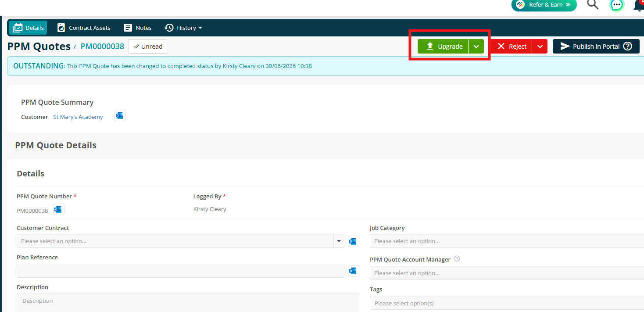Open the Notes tab

[x=138, y=28]
